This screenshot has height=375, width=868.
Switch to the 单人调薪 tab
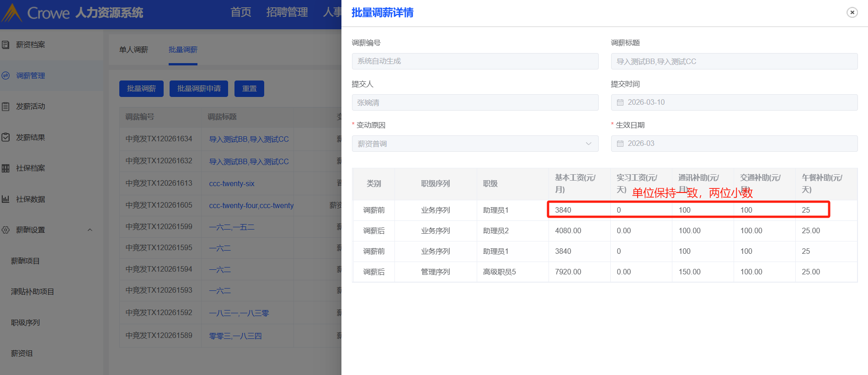tap(133, 50)
